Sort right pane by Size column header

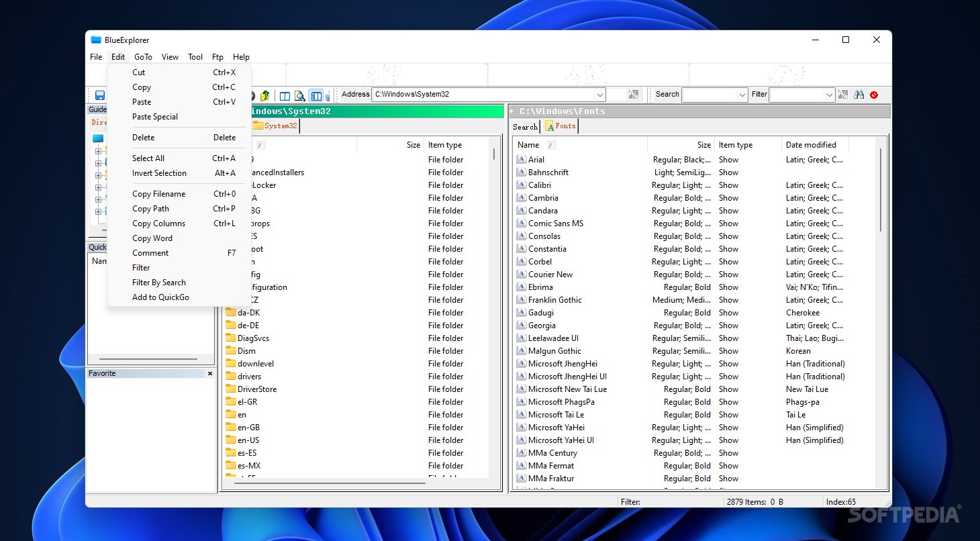pos(681,145)
